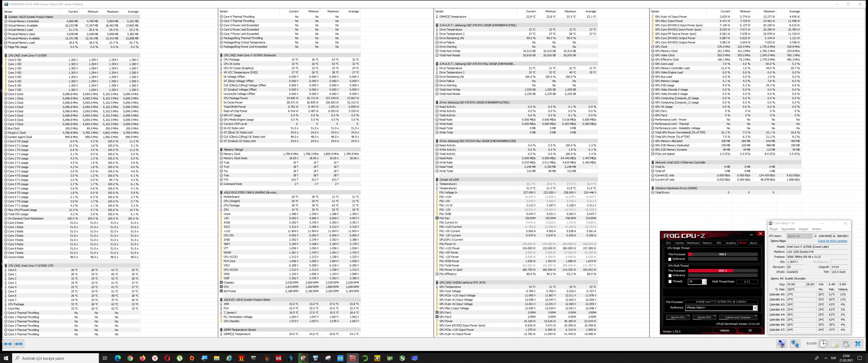This screenshot has height=363, width=868.
Task: Show hidden system tray icons chevron
Action: pos(826,358)
